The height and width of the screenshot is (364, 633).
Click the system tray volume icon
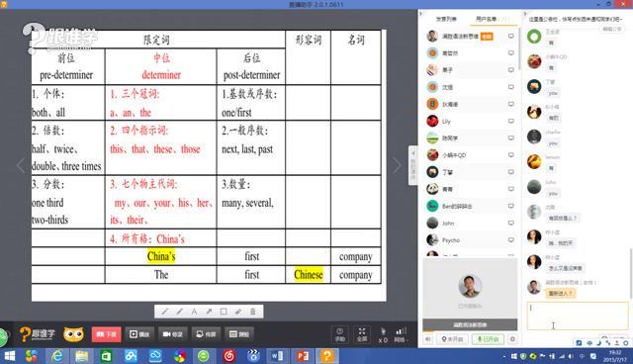(571, 356)
